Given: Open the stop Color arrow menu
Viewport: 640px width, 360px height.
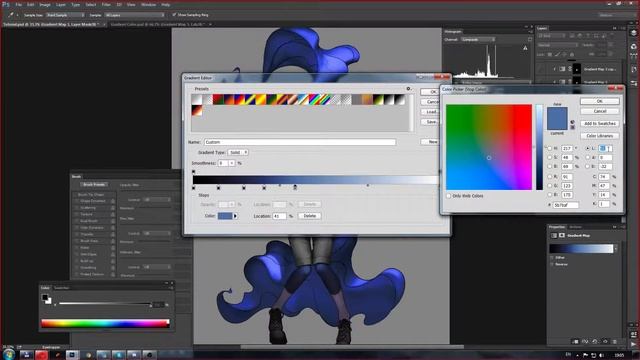Looking at the screenshot, I should tap(235, 216).
